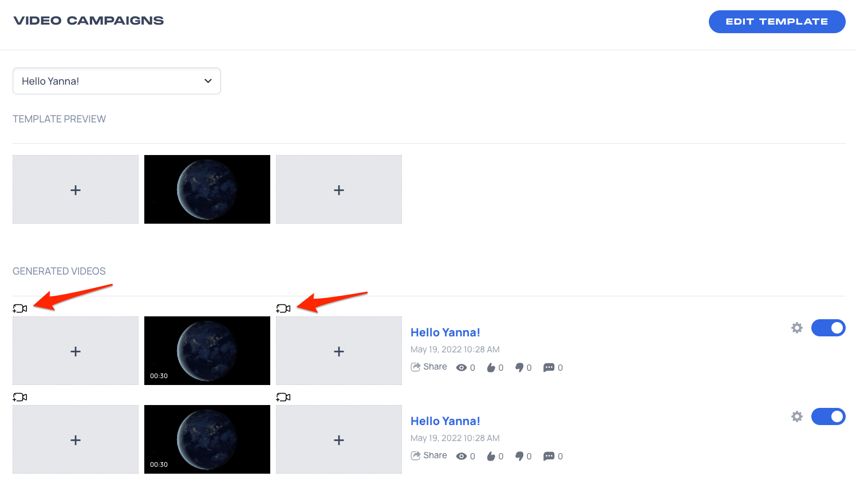Screen dimensions: 856x504
Task: Click record camera icon above first video's right slot
Action: (x=283, y=308)
